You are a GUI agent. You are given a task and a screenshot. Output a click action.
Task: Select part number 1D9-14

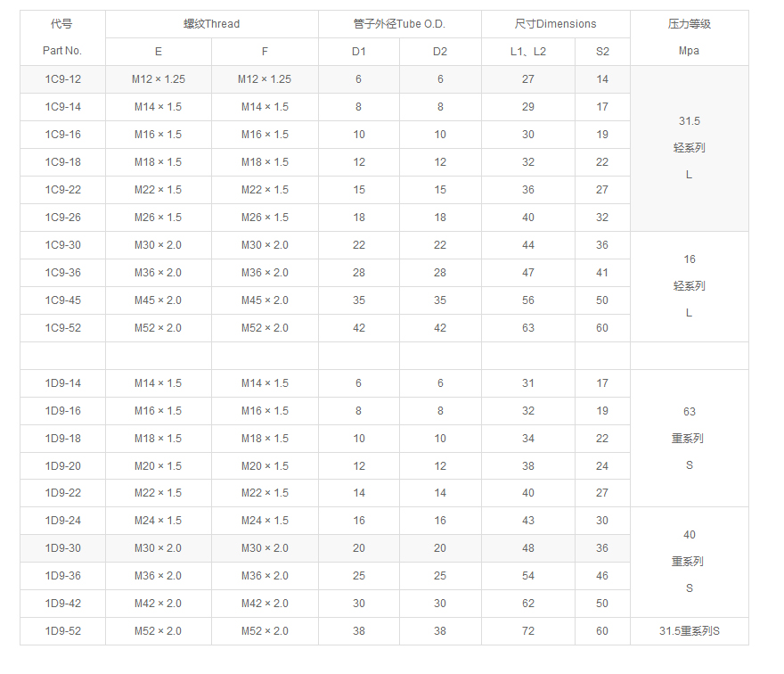[62, 383]
